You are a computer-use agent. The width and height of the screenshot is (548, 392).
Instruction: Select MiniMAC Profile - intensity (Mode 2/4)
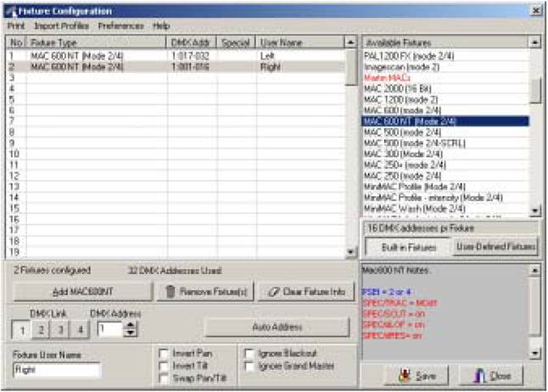445,198
